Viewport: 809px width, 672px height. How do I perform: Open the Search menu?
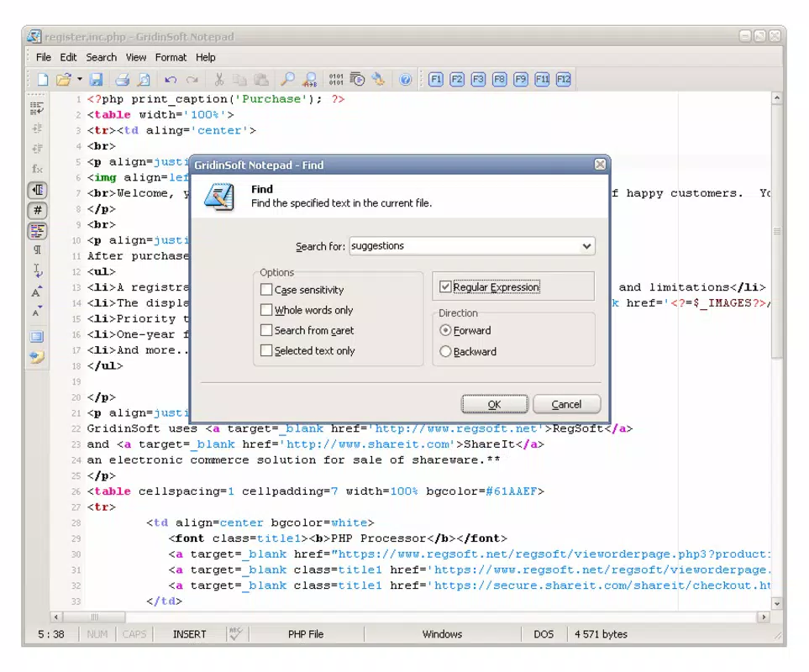pos(101,57)
